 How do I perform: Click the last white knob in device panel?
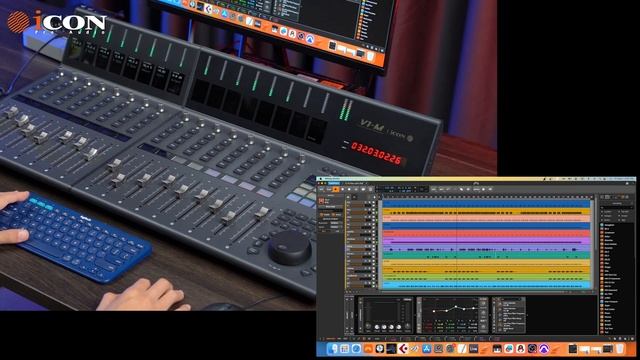(398, 327)
